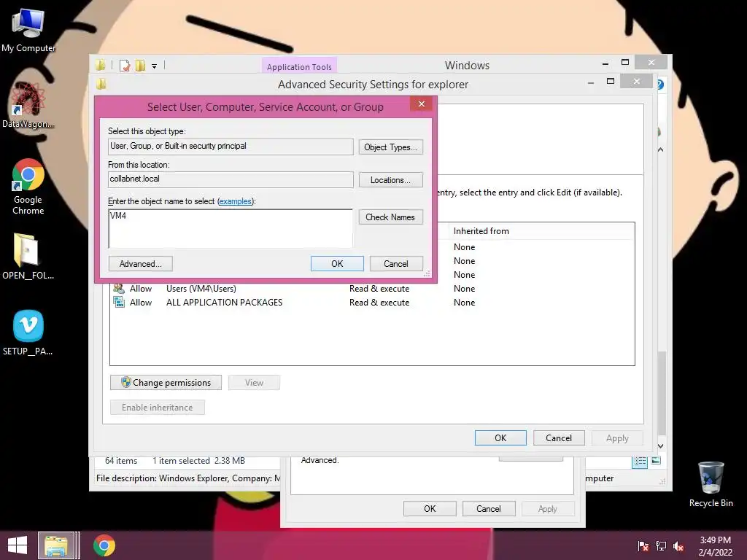Click ALL APPLICATION PACKAGES entry icon

pos(119,302)
